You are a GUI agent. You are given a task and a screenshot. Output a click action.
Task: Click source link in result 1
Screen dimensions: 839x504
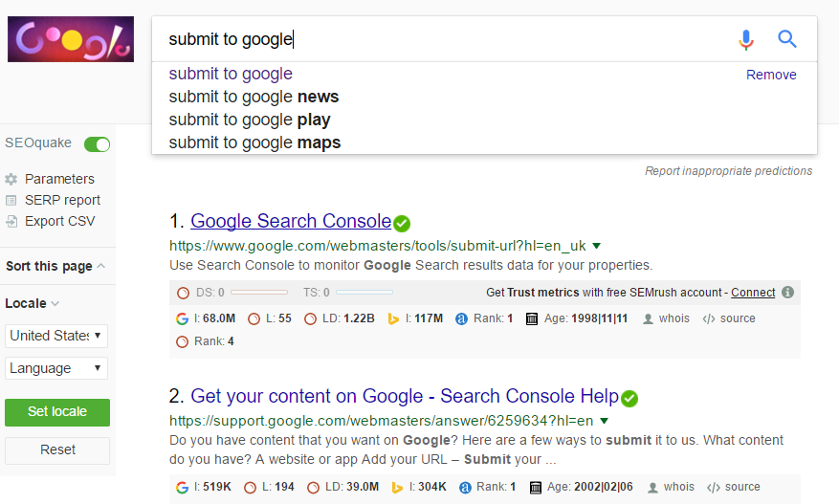point(738,318)
